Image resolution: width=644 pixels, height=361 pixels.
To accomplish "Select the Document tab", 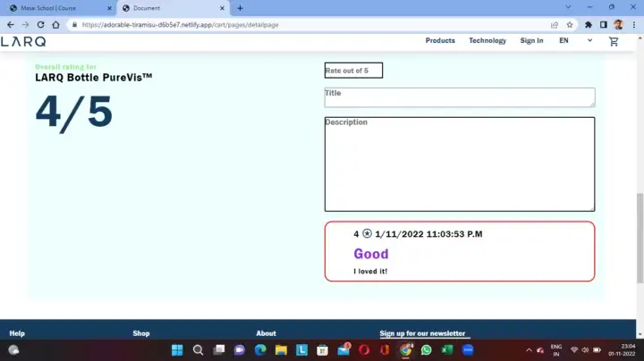I will 173,8.
